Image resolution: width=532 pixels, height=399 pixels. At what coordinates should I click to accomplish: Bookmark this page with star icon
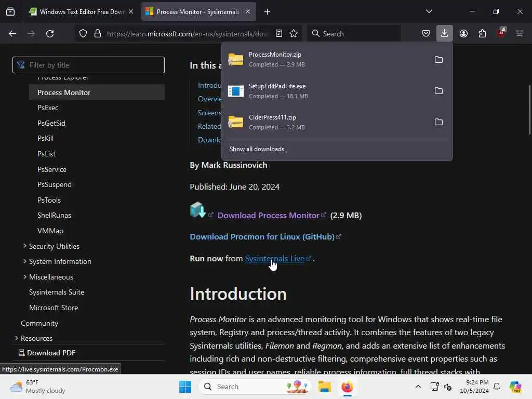(x=294, y=34)
